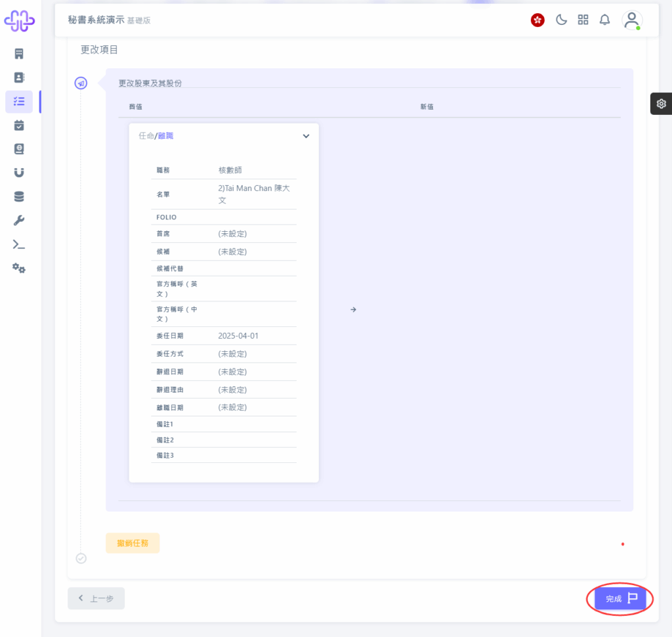Select the task list sidebar icon
This screenshot has width=672, height=637.
pos(19,102)
